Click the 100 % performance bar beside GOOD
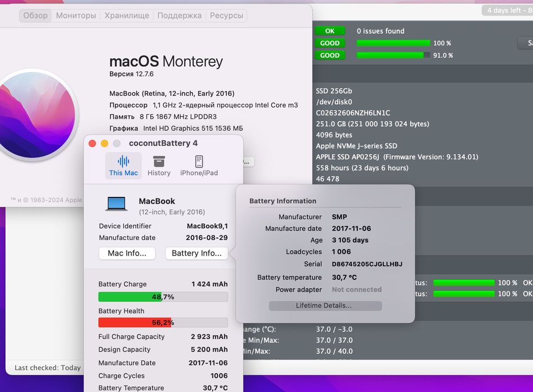Viewport: 533px width, 392px height. coord(393,43)
